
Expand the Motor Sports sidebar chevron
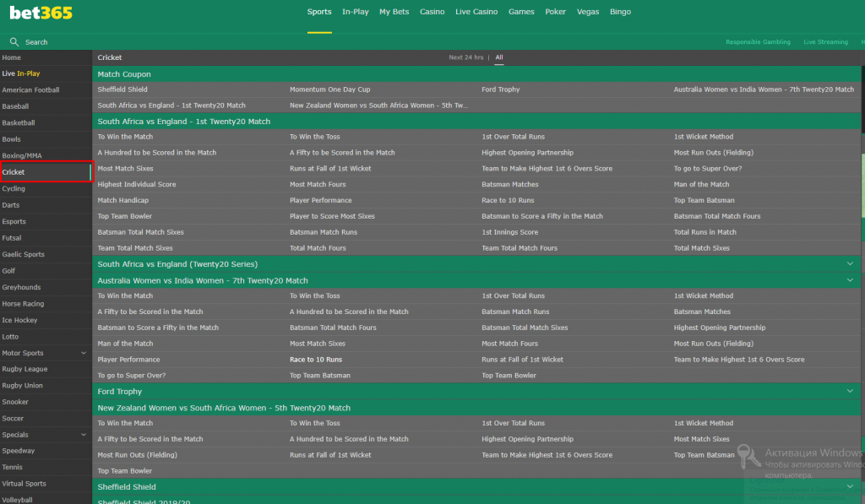click(x=84, y=353)
